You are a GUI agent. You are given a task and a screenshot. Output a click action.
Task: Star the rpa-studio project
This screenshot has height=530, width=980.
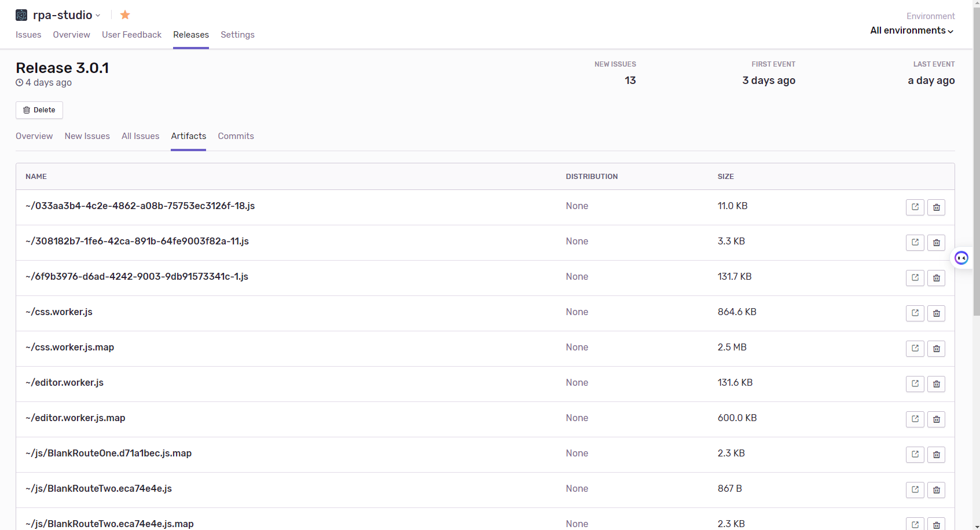pos(125,15)
